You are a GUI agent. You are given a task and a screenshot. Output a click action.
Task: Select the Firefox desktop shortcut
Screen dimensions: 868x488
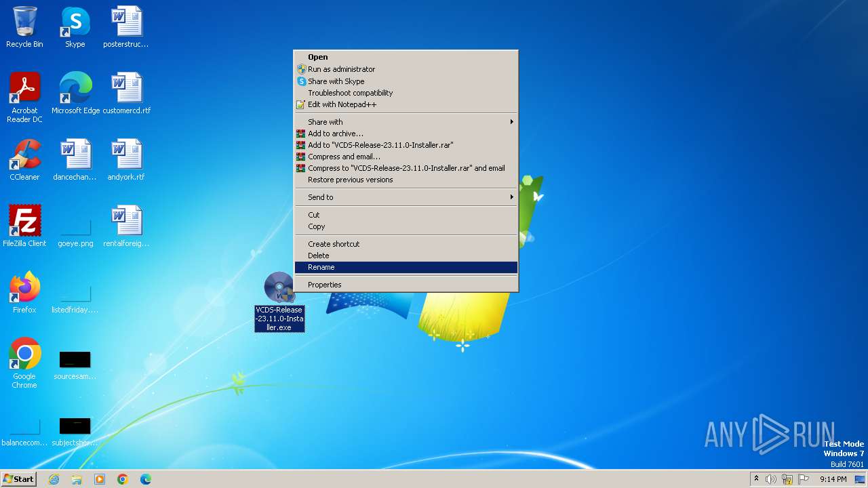click(x=24, y=293)
